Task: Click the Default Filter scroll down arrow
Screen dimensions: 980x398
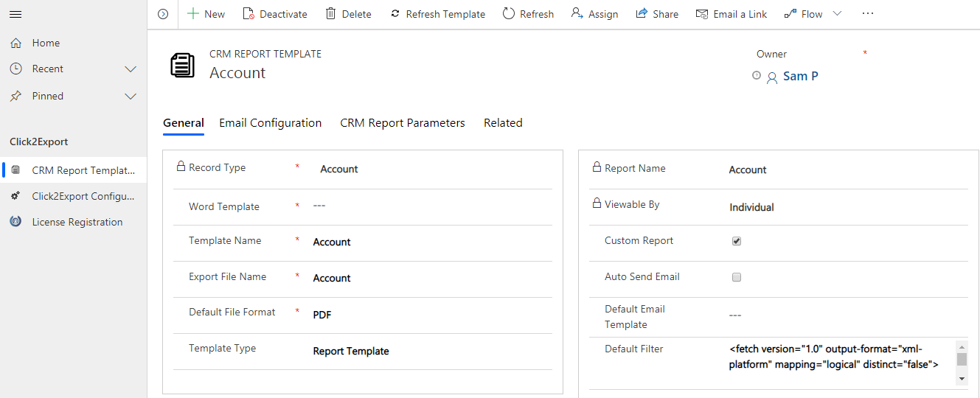Action: click(962, 378)
